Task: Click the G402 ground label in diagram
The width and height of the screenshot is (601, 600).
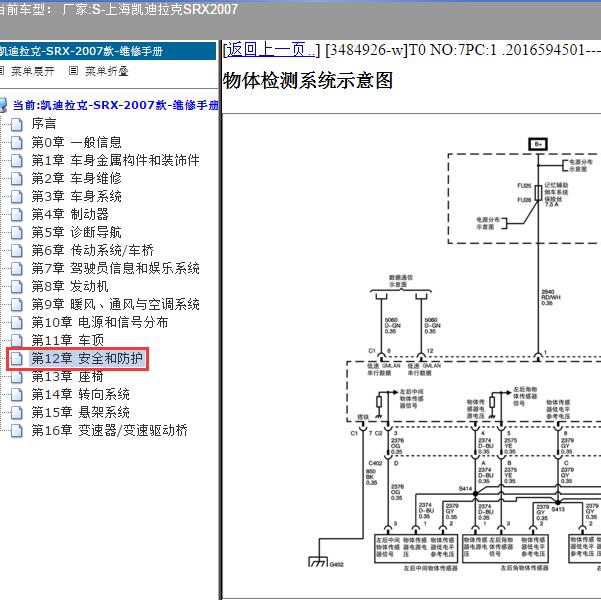Action: tap(337, 564)
